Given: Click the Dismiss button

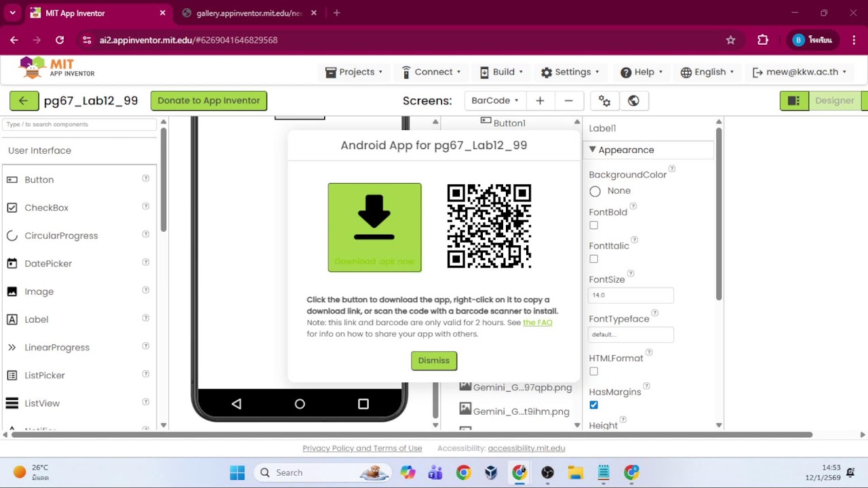Looking at the screenshot, I should 434,361.
